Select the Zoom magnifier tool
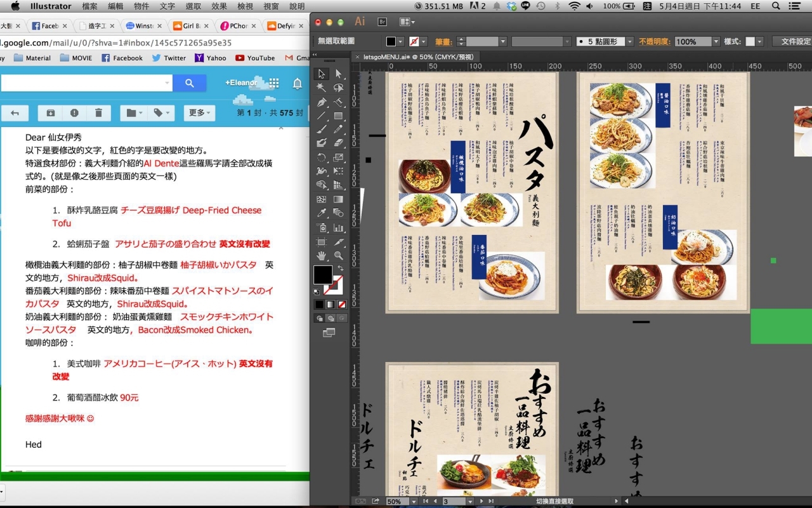This screenshot has width=812, height=508. pyautogui.click(x=338, y=255)
